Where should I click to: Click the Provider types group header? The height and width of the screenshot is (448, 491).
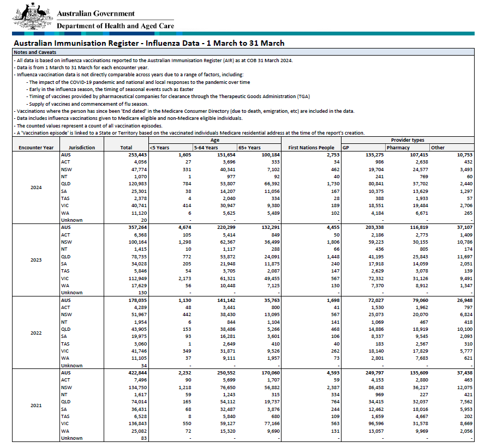tap(408, 140)
